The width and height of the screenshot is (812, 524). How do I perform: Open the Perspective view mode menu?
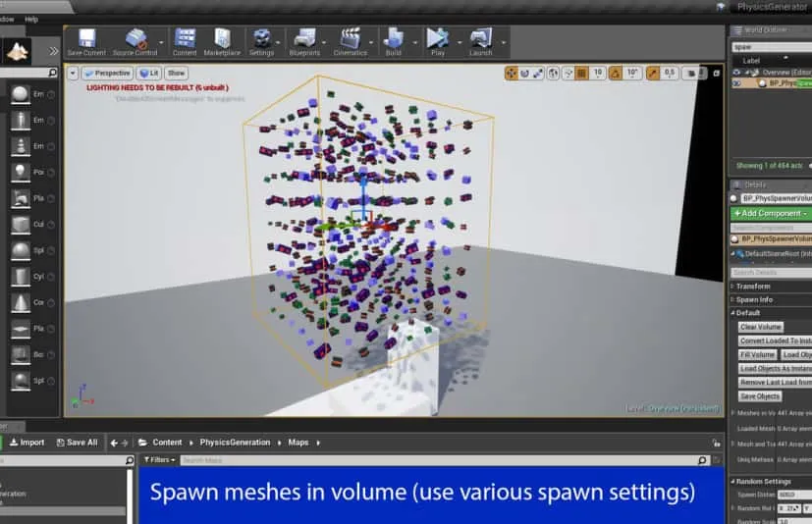[x=107, y=73]
